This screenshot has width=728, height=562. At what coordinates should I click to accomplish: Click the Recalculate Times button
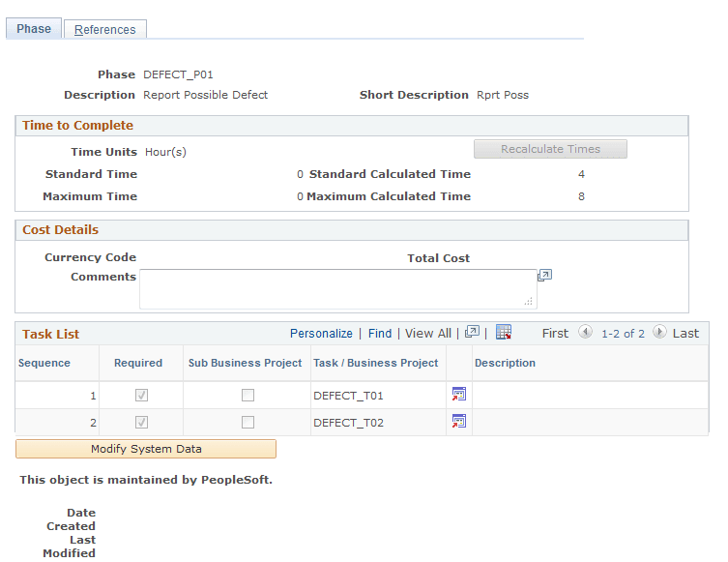550,149
